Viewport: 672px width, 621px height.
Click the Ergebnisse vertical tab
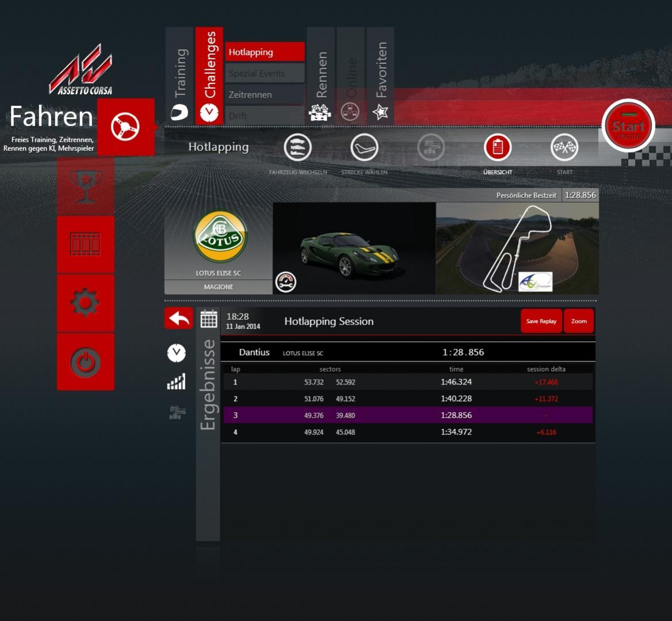coord(208,385)
